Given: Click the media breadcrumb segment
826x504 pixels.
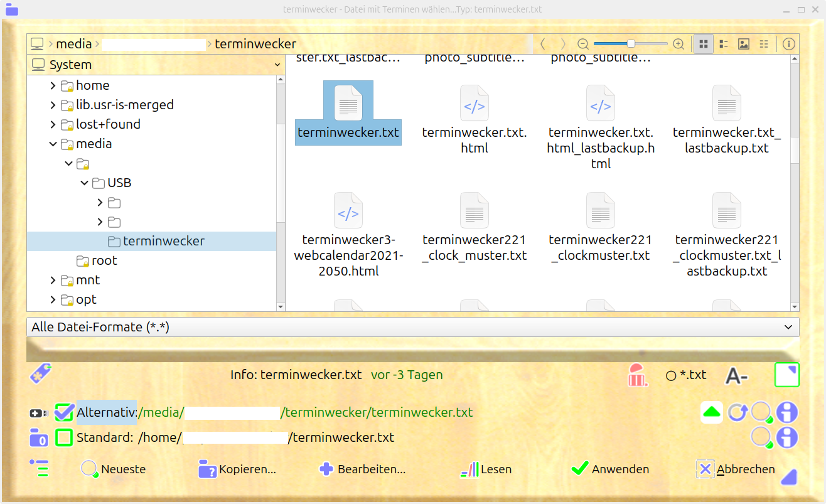Looking at the screenshot, I should 73,44.
